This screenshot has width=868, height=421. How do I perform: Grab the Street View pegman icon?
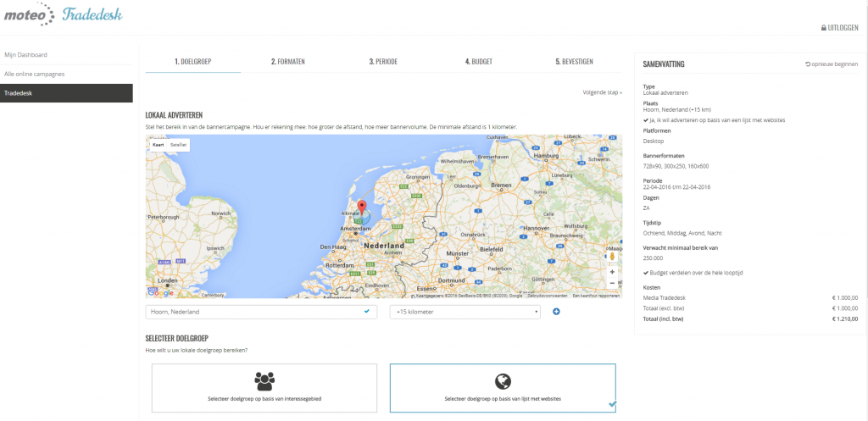point(612,256)
